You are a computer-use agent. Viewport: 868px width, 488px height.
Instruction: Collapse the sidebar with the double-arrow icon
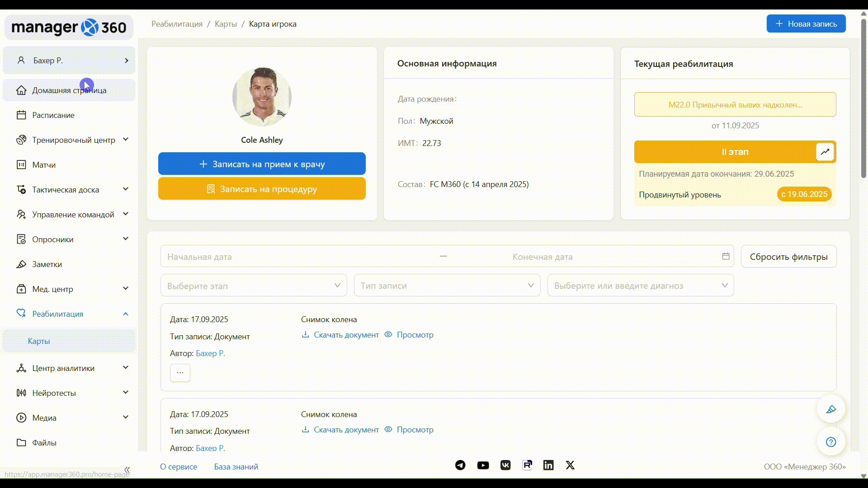click(127, 470)
